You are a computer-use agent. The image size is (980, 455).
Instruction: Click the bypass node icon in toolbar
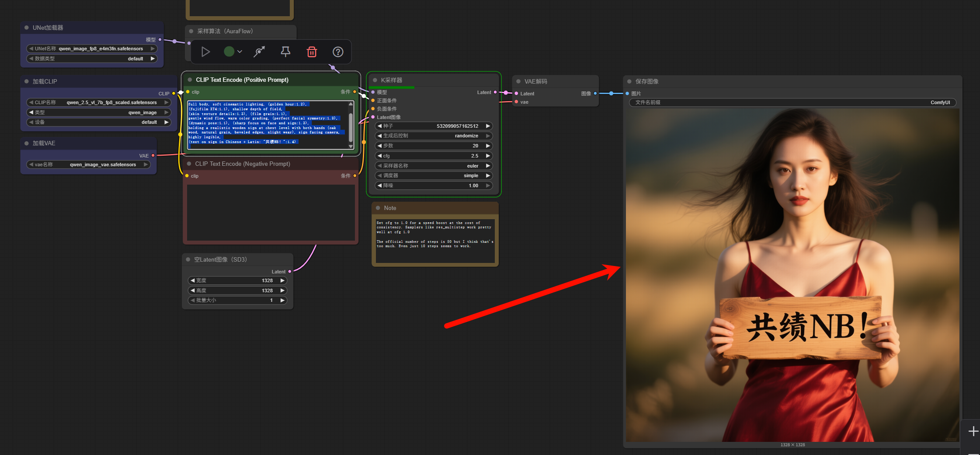click(x=259, y=52)
